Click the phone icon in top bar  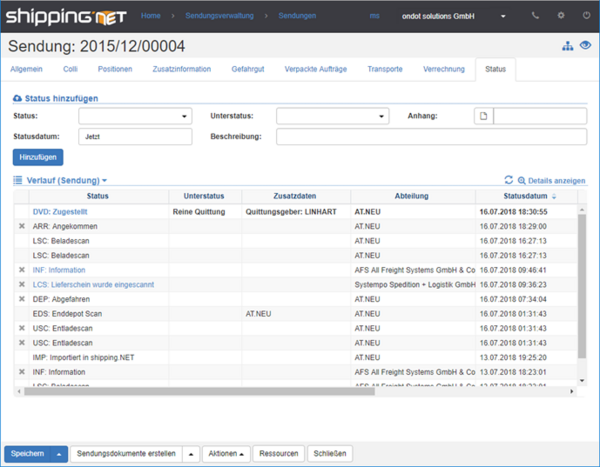point(535,16)
